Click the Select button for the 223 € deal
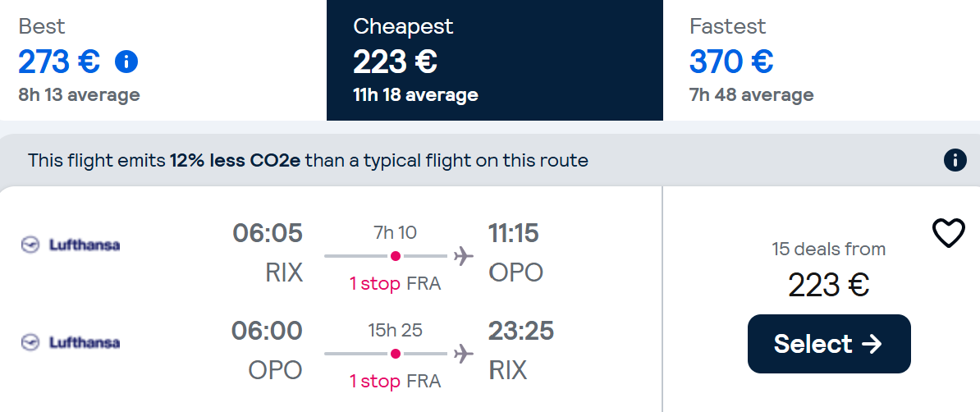980x412 pixels. [x=829, y=344]
